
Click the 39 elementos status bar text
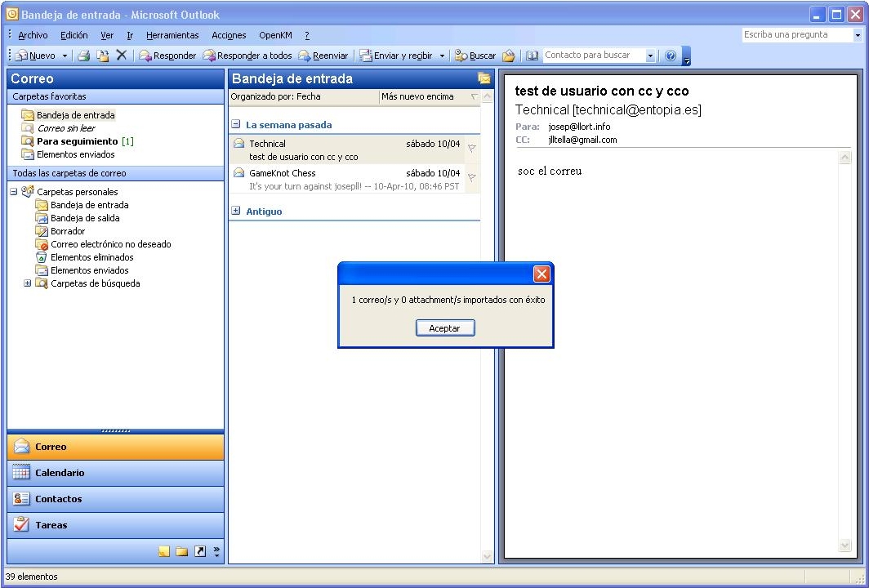click(32, 577)
